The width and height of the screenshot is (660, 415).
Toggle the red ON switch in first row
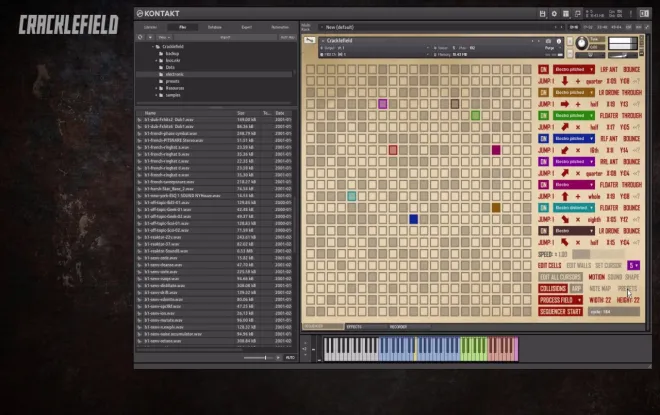coord(544,69)
